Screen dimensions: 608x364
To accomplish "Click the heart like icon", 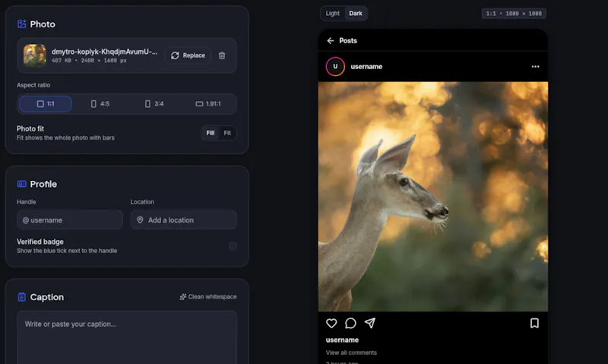I will tap(331, 323).
